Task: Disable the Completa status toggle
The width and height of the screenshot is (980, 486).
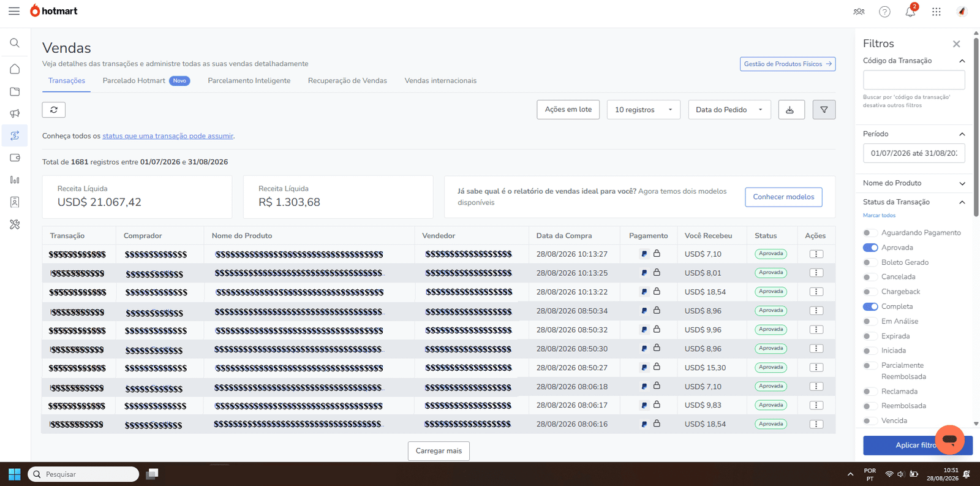Action: pos(870,306)
